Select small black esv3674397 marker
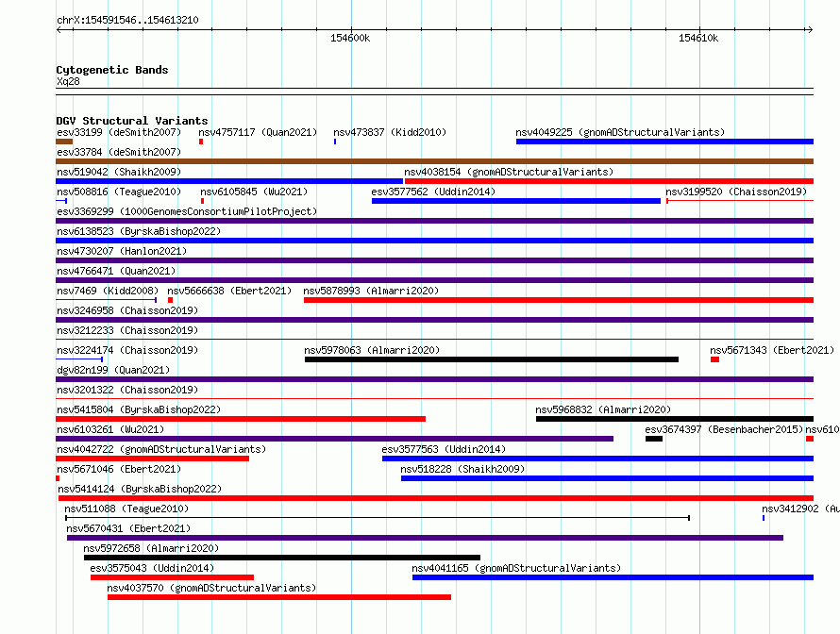This screenshot has width=840, height=634. click(x=654, y=439)
